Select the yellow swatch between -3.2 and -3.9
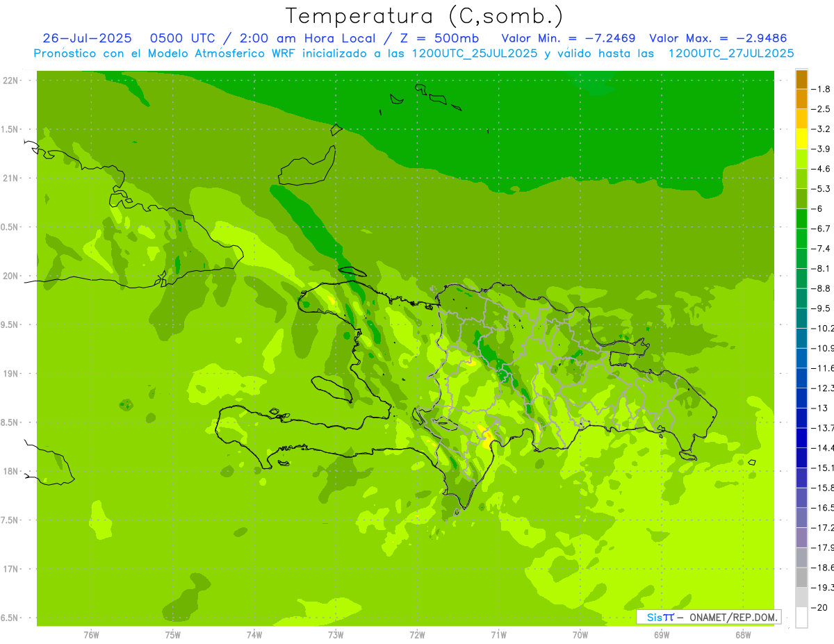This screenshot has width=834, height=644. point(801,139)
